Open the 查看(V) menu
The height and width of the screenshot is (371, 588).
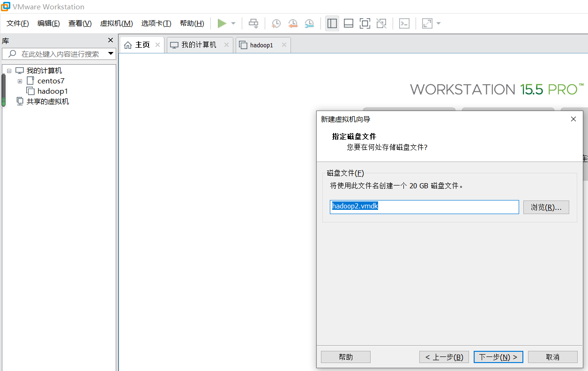tap(80, 23)
